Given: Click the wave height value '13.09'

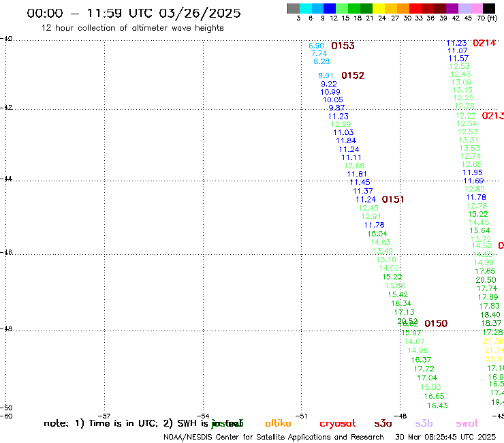Looking at the screenshot, I should [461, 82].
